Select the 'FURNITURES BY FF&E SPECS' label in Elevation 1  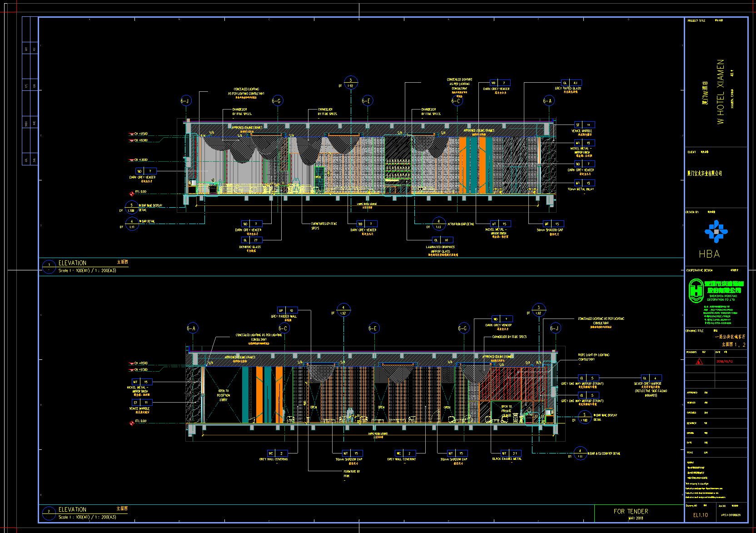pos(324,226)
